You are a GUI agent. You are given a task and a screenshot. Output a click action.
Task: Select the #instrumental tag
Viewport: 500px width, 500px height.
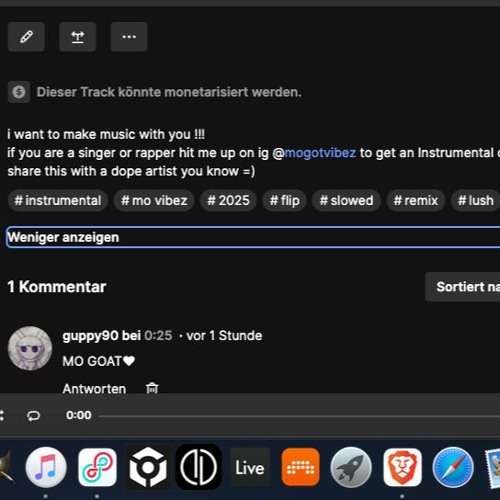(x=58, y=200)
